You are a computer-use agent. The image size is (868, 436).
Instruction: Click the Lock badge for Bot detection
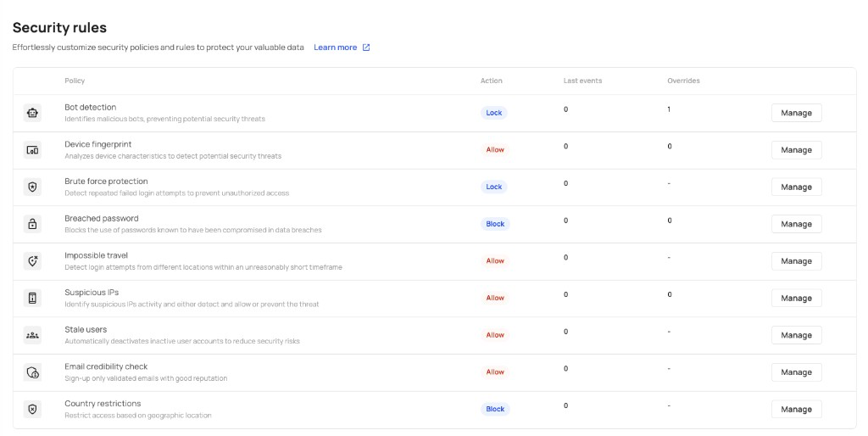pyautogui.click(x=494, y=113)
